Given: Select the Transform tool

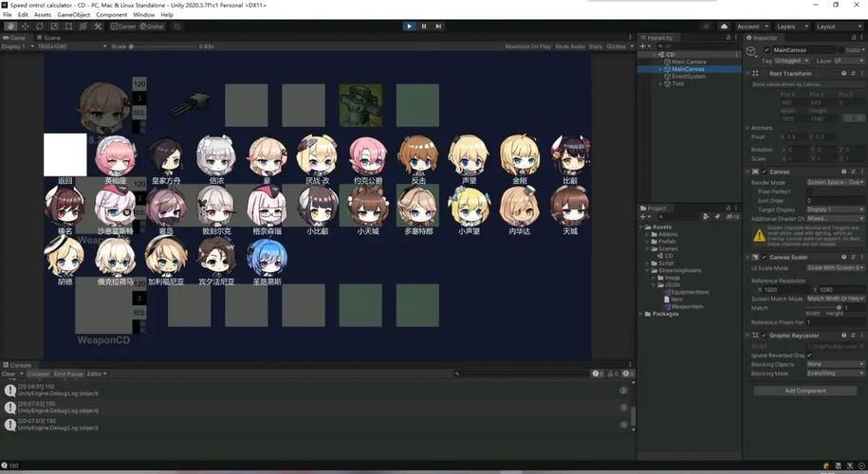Looking at the screenshot, I should click(x=83, y=26).
